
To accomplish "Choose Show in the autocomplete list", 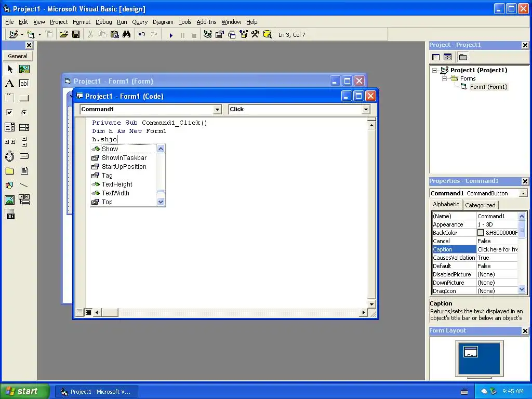I will point(124,149).
